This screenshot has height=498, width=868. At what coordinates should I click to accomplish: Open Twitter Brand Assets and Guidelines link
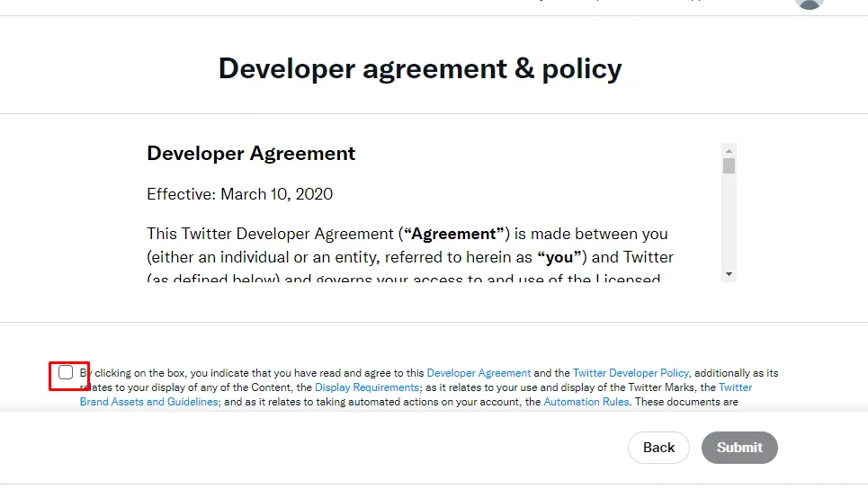[x=149, y=402]
